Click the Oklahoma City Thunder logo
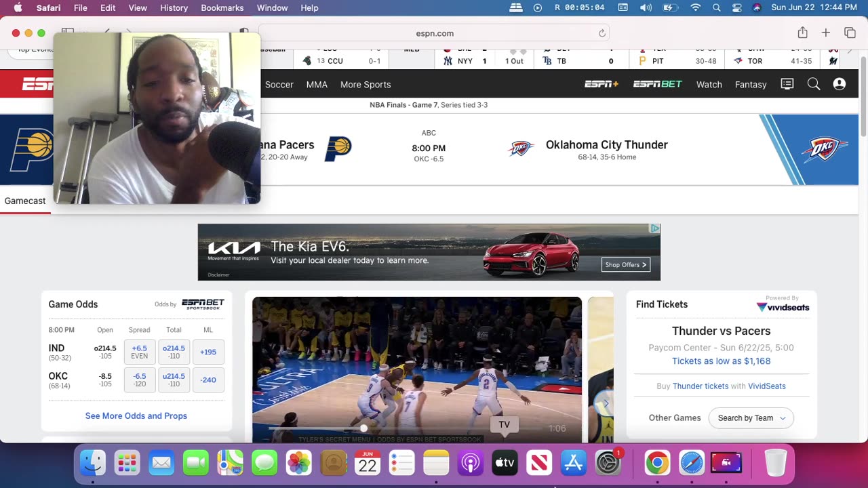868x488 pixels. coord(521,148)
